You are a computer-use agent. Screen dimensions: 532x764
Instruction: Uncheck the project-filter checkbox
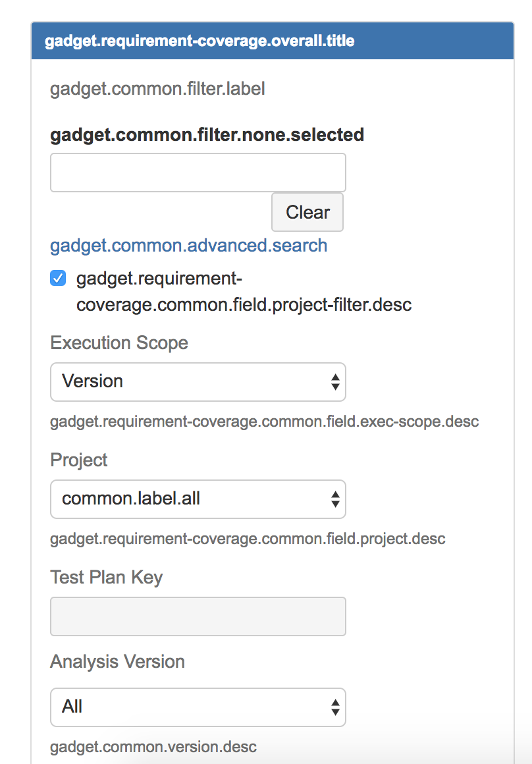pyautogui.click(x=58, y=279)
